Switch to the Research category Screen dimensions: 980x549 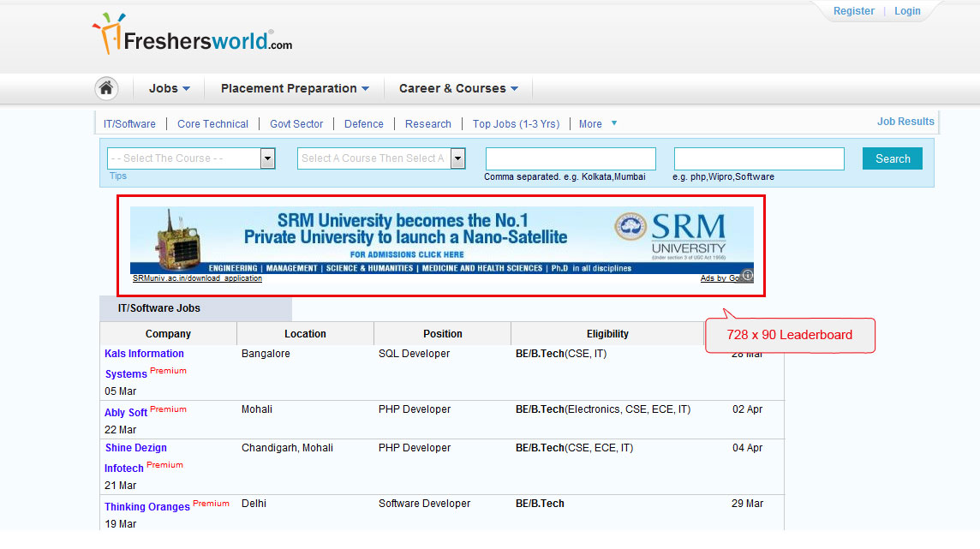(428, 123)
